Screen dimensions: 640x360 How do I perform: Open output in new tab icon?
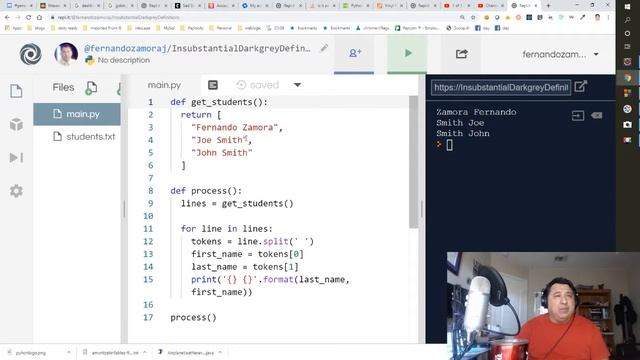[580, 87]
